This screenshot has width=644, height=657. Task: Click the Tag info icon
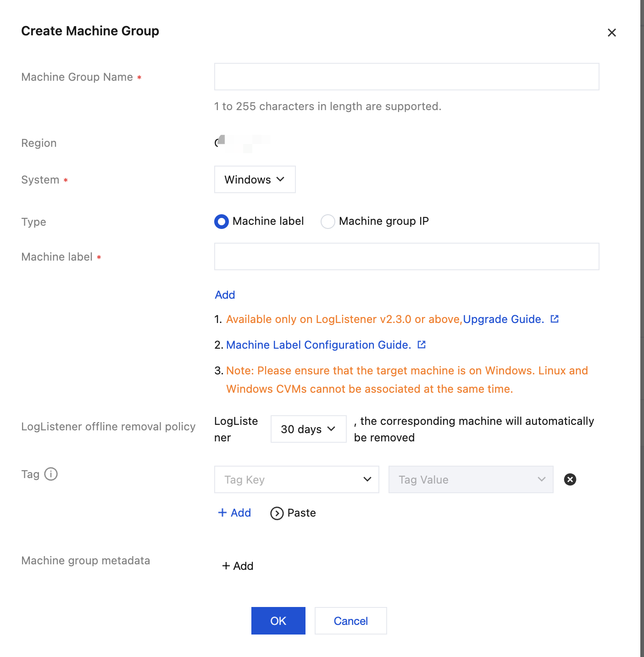pos(51,474)
